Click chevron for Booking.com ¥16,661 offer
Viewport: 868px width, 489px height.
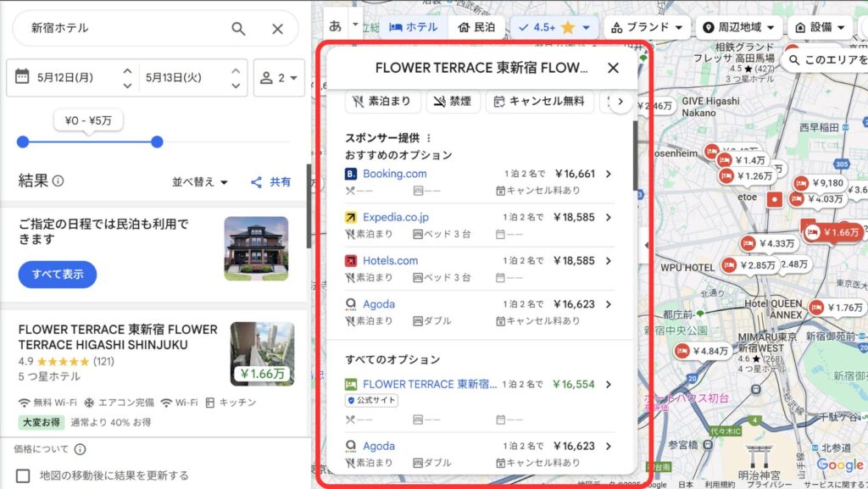(x=609, y=174)
